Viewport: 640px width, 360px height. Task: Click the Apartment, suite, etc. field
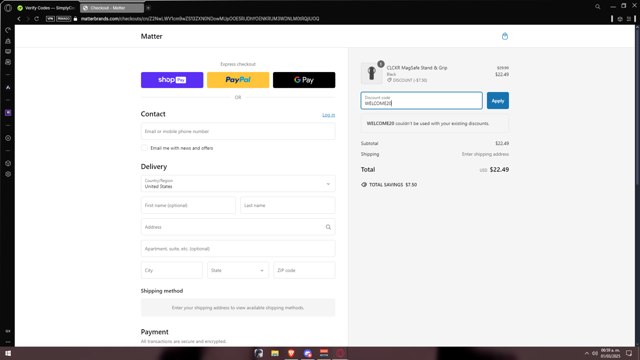click(238, 249)
